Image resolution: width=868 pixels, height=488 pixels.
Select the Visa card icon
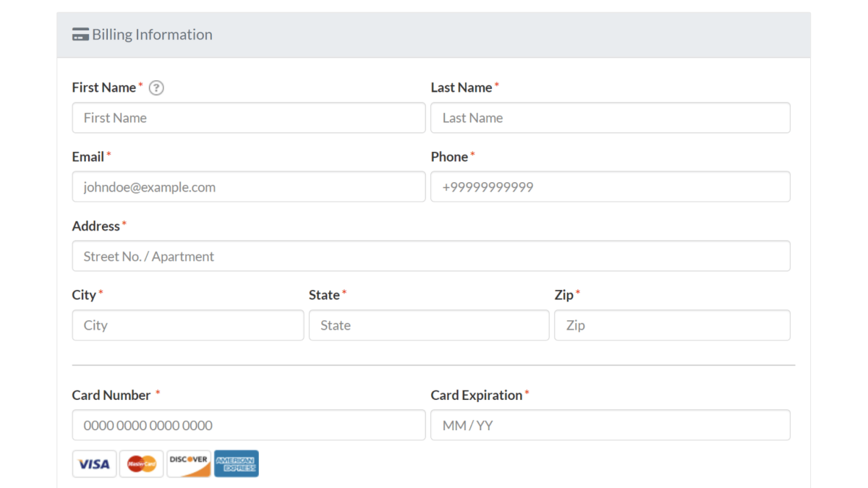(x=94, y=463)
